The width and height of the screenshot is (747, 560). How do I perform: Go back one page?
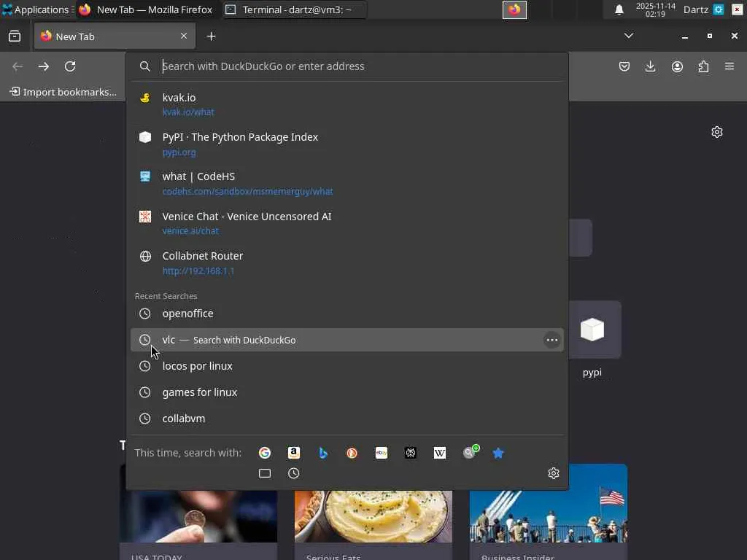pos(18,66)
